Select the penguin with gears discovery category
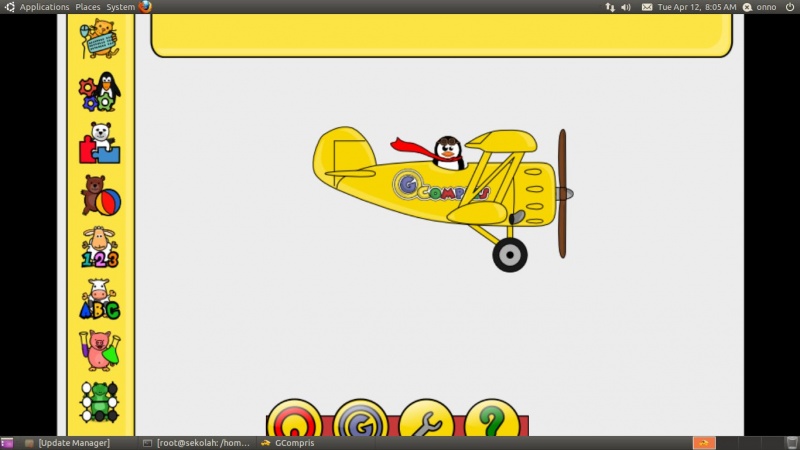The image size is (800, 450). coord(99,91)
